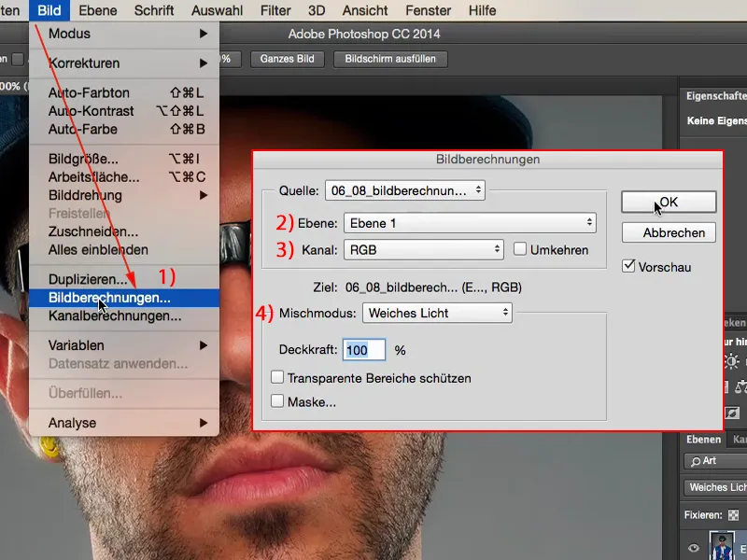Enable the Umkehren checkbox
747x560 pixels.
click(x=520, y=249)
